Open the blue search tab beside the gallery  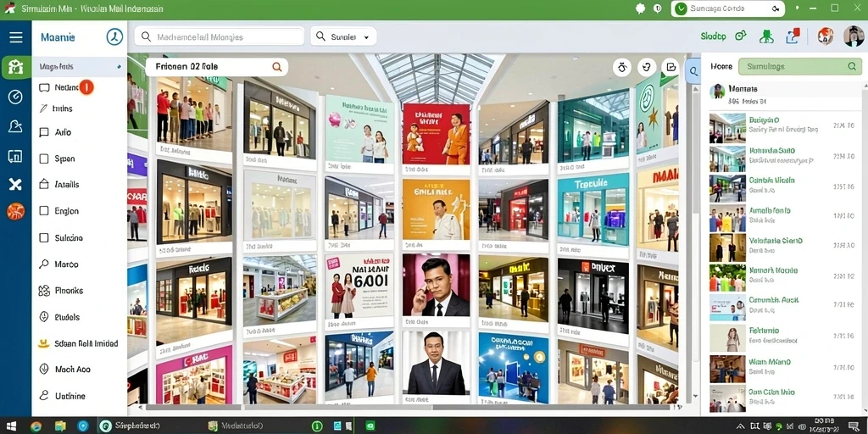click(693, 71)
